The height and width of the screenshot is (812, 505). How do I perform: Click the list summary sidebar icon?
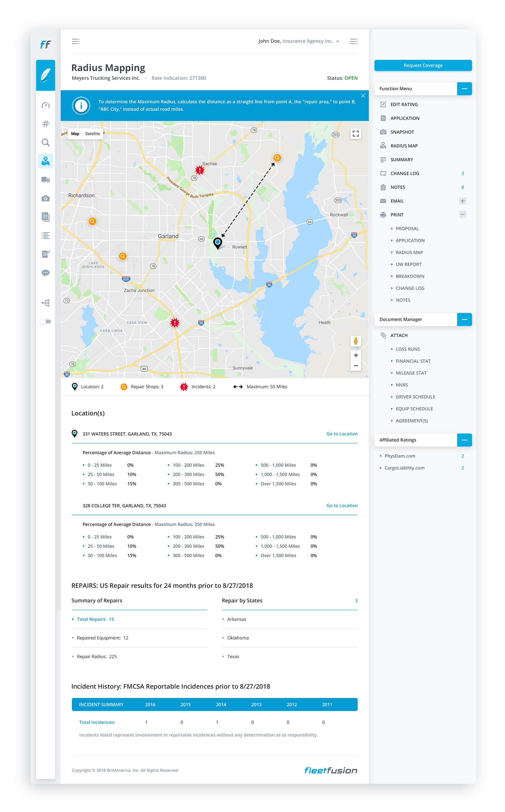(x=46, y=235)
